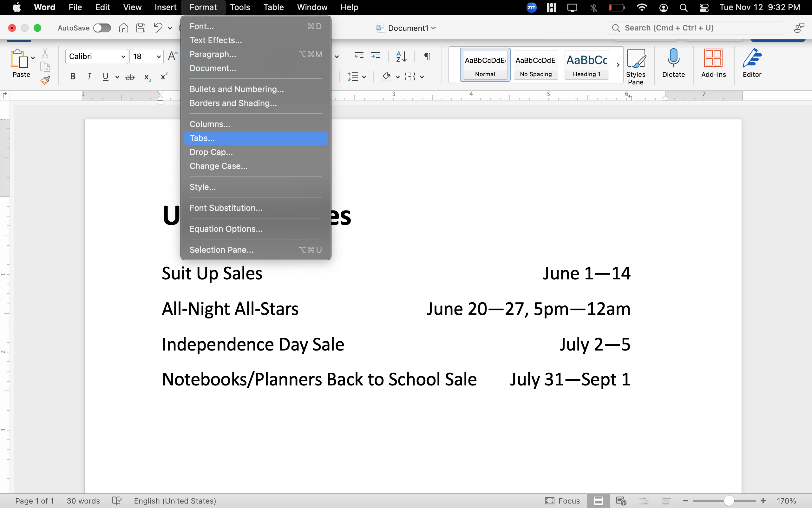Open the Editor
Viewport: 812px width, 508px height.
click(x=752, y=63)
